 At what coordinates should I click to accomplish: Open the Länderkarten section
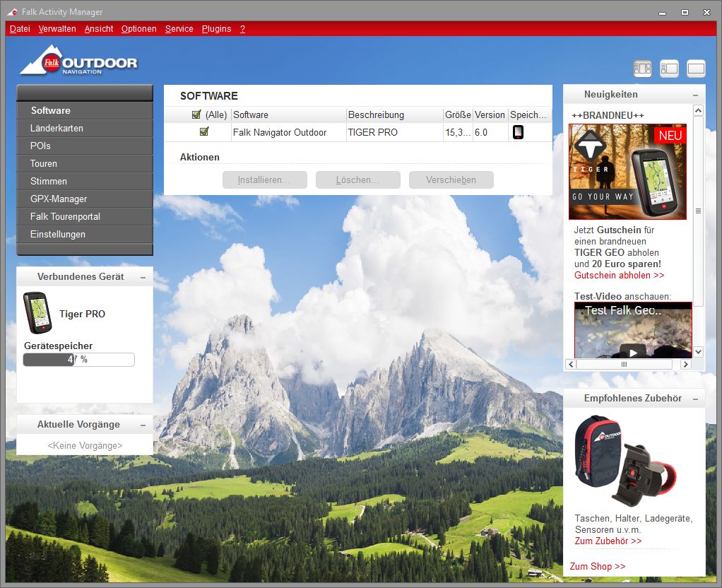[85, 128]
